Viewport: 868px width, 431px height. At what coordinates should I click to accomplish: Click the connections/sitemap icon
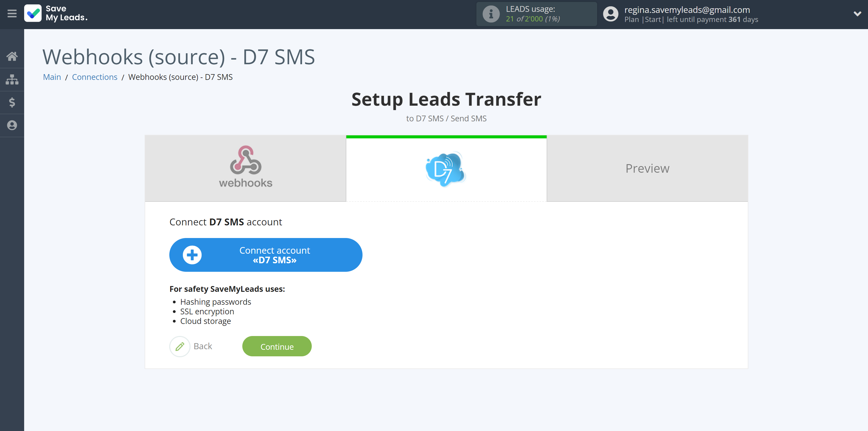point(12,80)
